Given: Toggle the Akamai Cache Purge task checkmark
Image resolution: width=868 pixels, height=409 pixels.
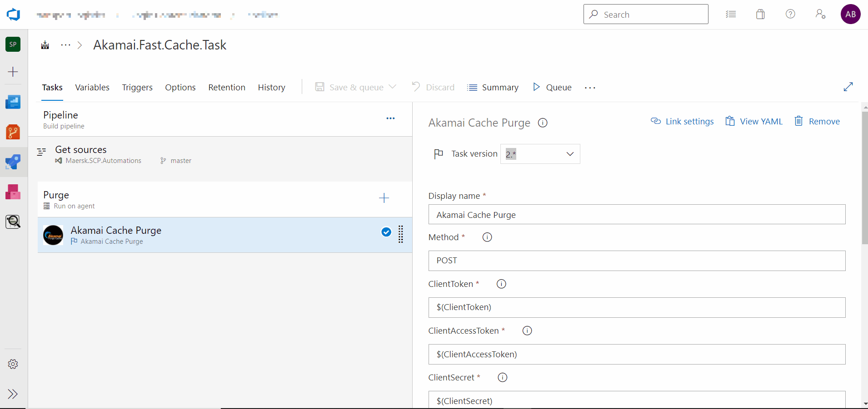Looking at the screenshot, I should [x=386, y=232].
